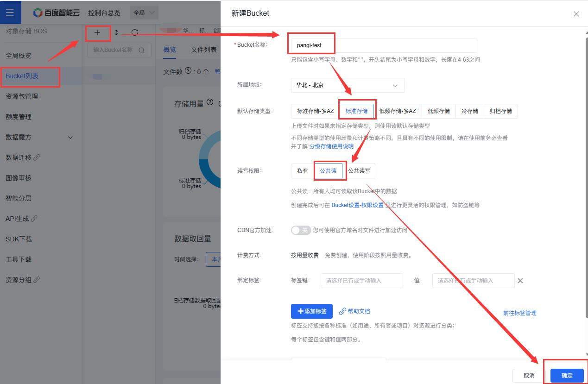Open the hamburger menu icon
This screenshot has height=384, width=588.
(x=10, y=13)
